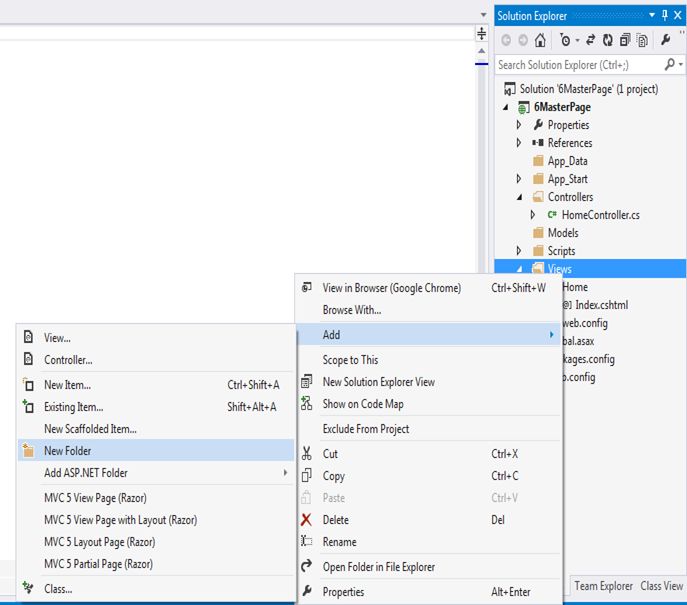Choose Show on Code Map

(428, 403)
